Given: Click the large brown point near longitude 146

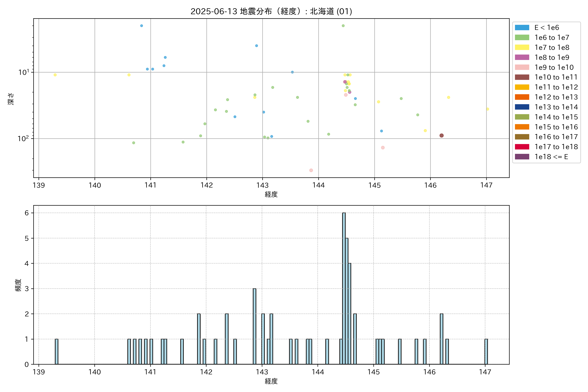Looking at the screenshot, I should tap(441, 136).
